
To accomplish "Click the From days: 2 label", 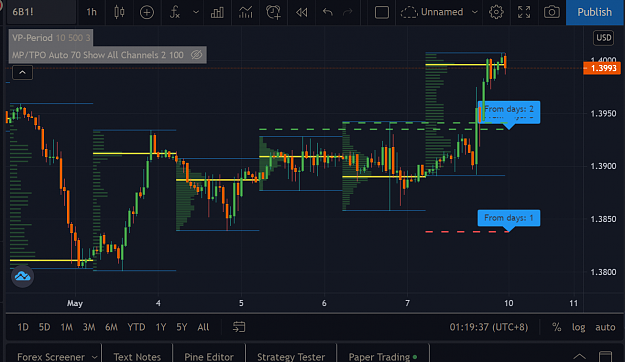I will click(x=509, y=109).
